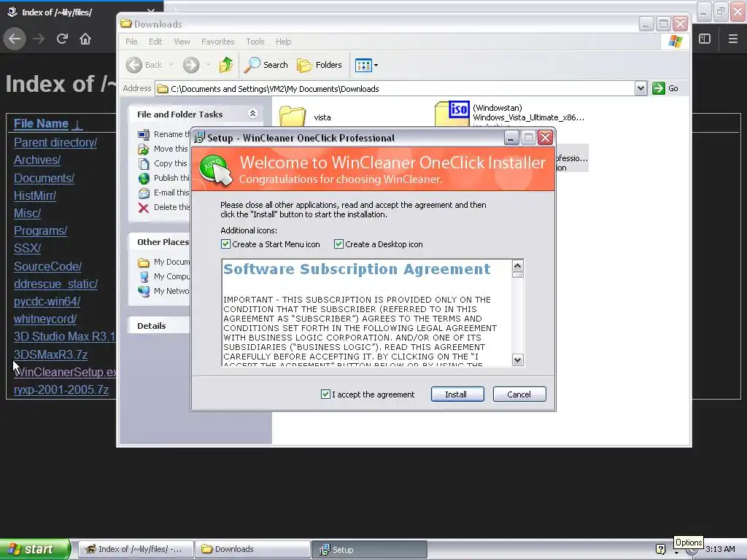This screenshot has width=747, height=560.
Task: Click the Details panel header
Action: coord(159,326)
